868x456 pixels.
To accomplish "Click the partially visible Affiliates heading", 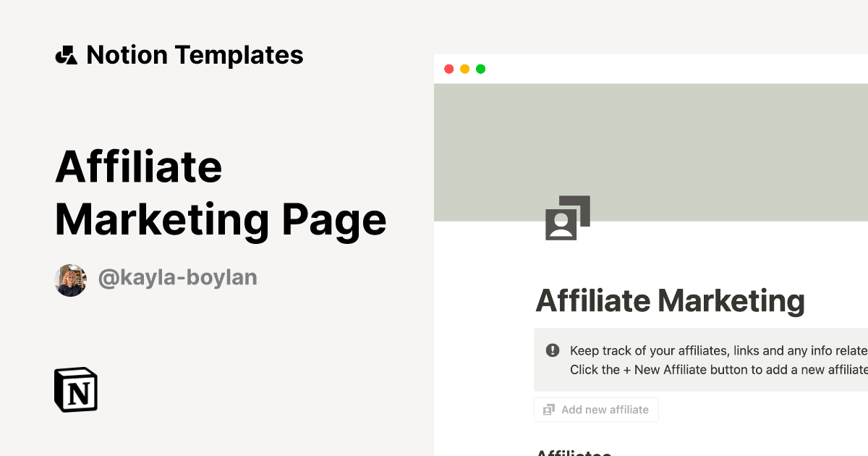I will pos(574,452).
